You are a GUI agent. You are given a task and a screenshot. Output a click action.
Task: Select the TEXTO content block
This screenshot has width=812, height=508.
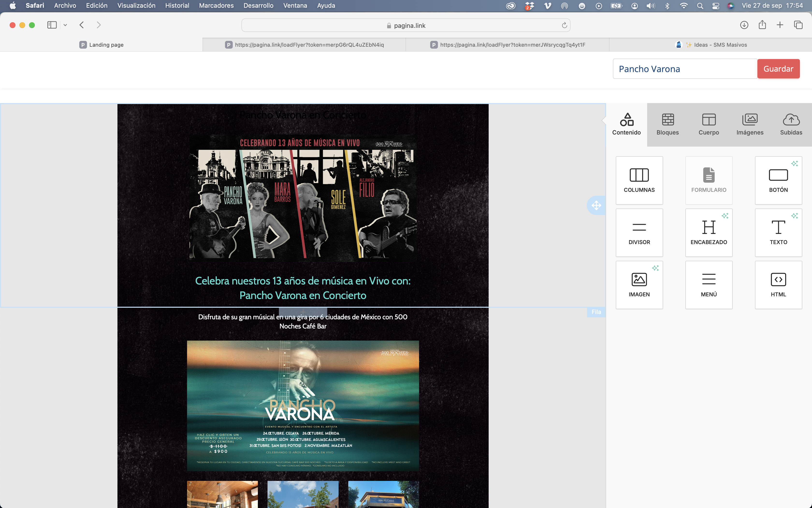(x=778, y=232)
